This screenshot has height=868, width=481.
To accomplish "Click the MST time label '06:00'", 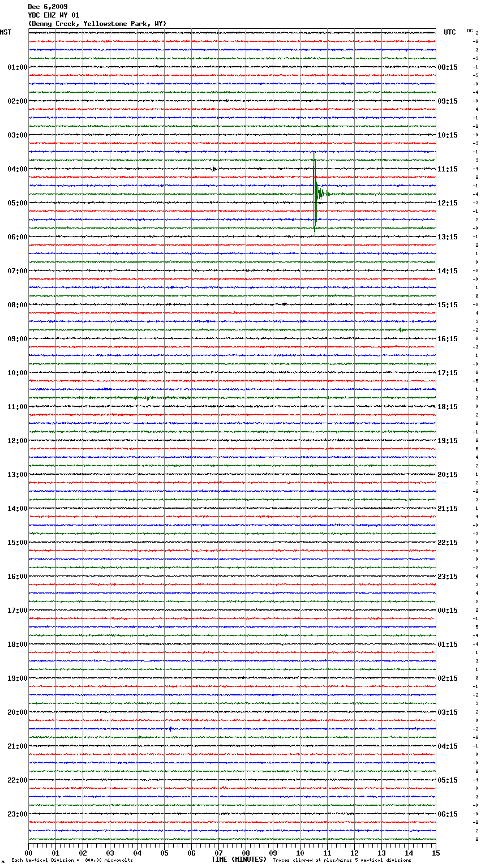I will (18, 237).
